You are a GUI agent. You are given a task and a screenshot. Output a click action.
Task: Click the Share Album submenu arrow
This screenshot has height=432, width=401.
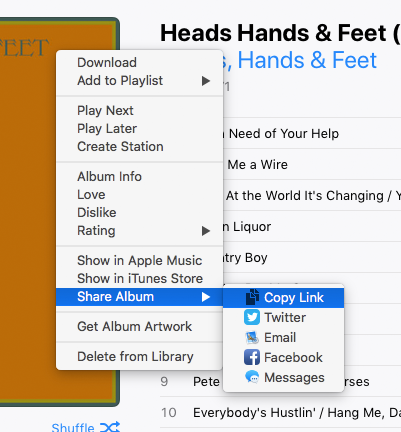tap(206, 297)
